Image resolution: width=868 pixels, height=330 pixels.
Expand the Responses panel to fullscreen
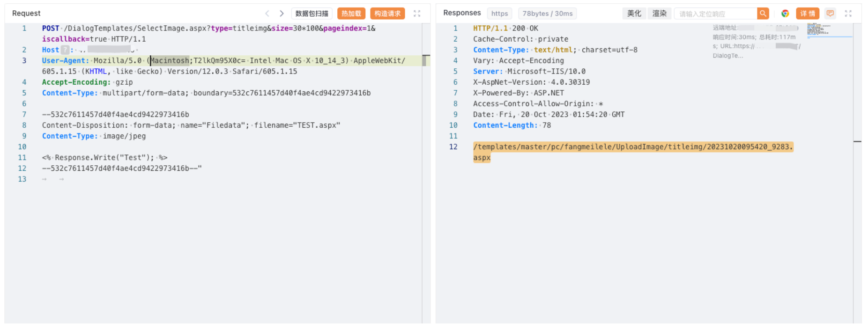click(x=848, y=14)
